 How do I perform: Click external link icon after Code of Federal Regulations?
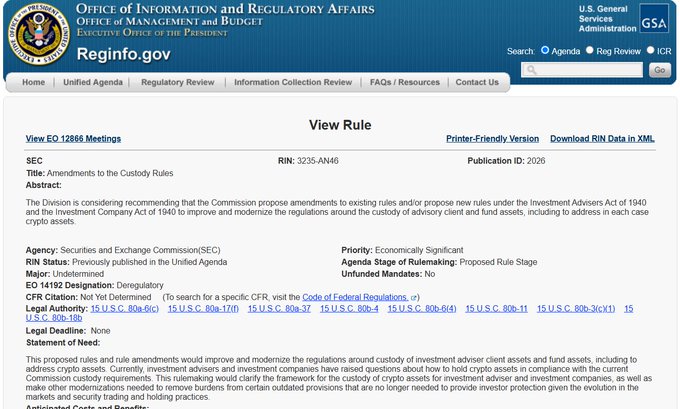pos(413,298)
